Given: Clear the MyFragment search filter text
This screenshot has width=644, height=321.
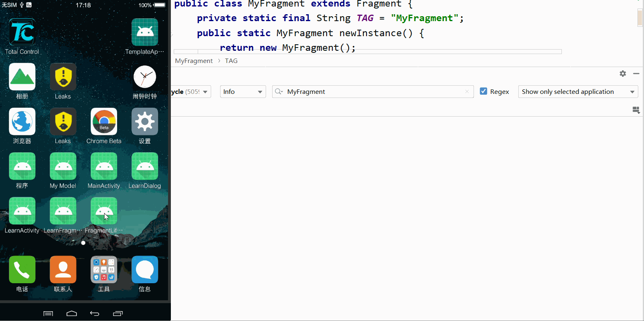Looking at the screenshot, I should [x=467, y=92].
